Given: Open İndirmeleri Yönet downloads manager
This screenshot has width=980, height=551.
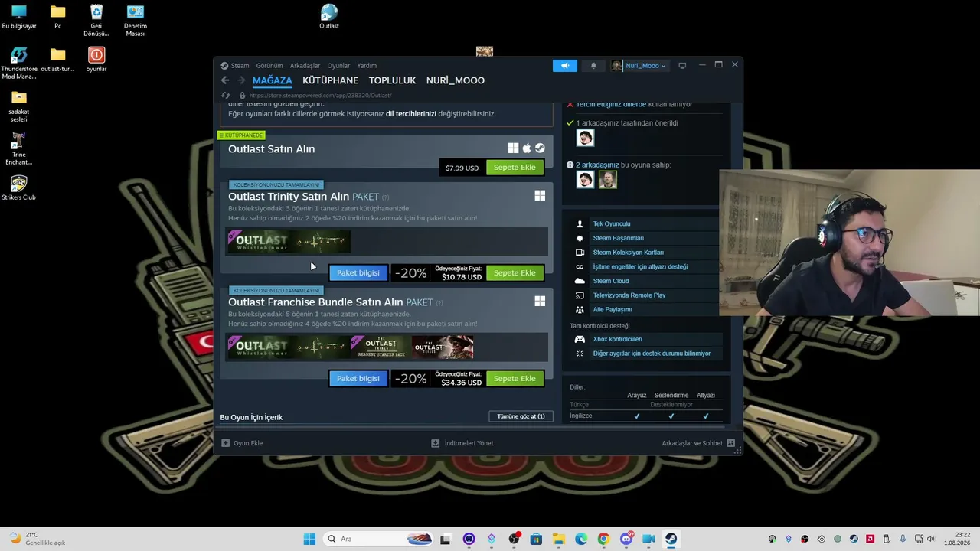Looking at the screenshot, I should (462, 443).
